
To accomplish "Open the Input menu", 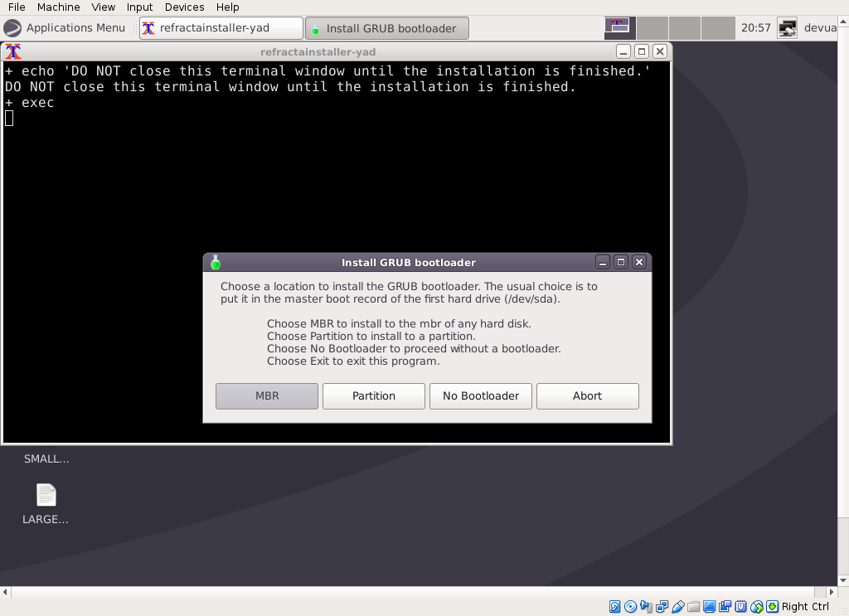I will 139,7.
